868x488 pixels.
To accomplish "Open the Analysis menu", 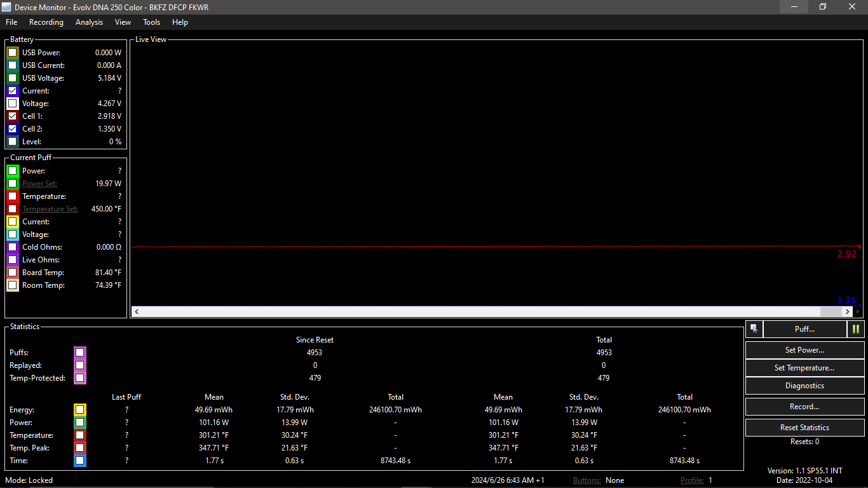I will point(89,22).
